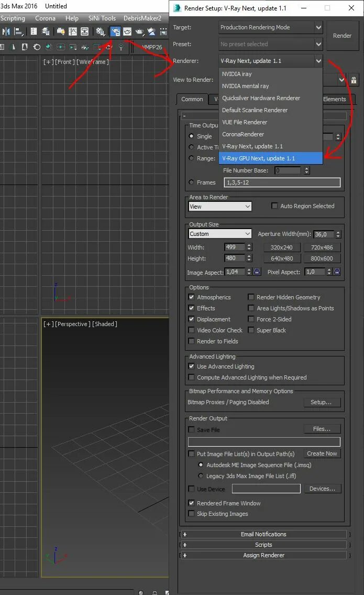364x595 pixels.
Task: Toggle Use Advanced Lighting checkbox
Action: (192, 366)
